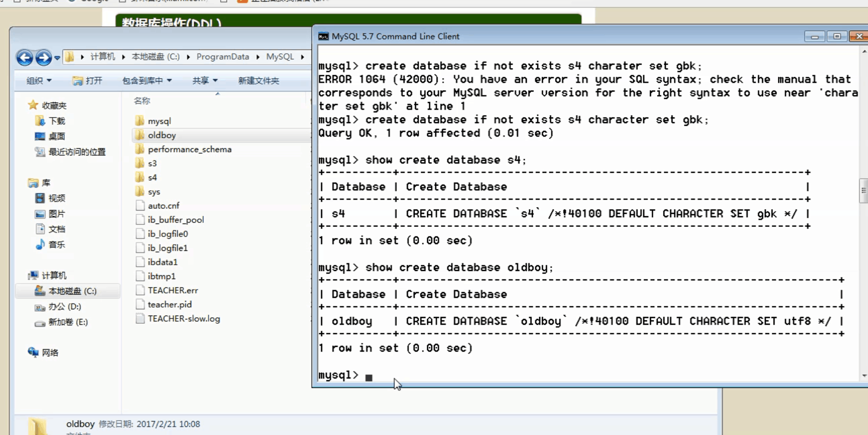Viewport: 868px width, 435px height.
Task: Click 计算机 in the address breadcrumb
Action: point(103,57)
